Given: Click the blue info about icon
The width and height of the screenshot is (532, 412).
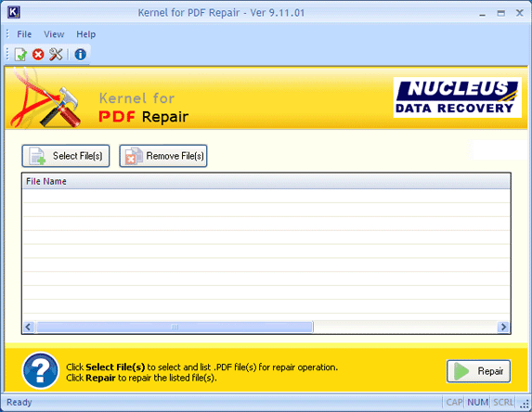Looking at the screenshot, I should click(x=81, y=54).
